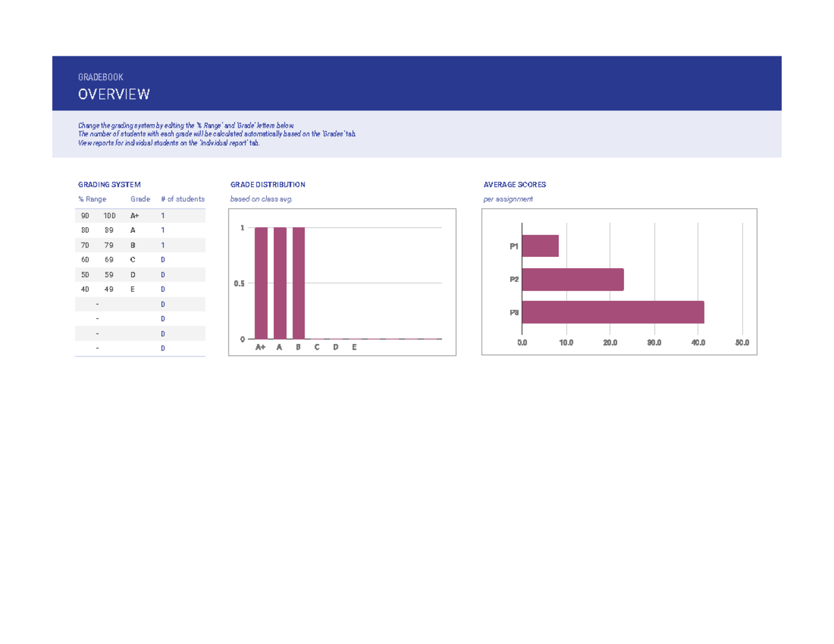Select the 49 cell in % Range
The image size is (834, 644).
click(110, 289)
